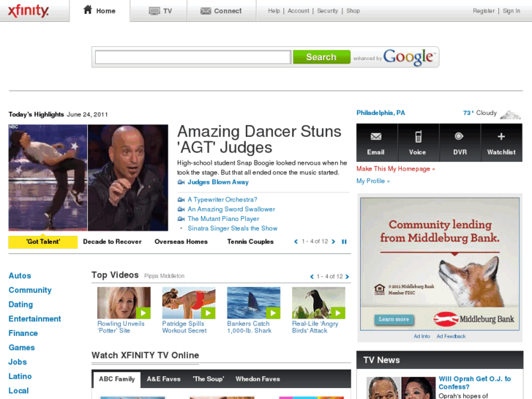
Task: Select the 'Got Talent' highlight tab
Action: pos(43,242)
